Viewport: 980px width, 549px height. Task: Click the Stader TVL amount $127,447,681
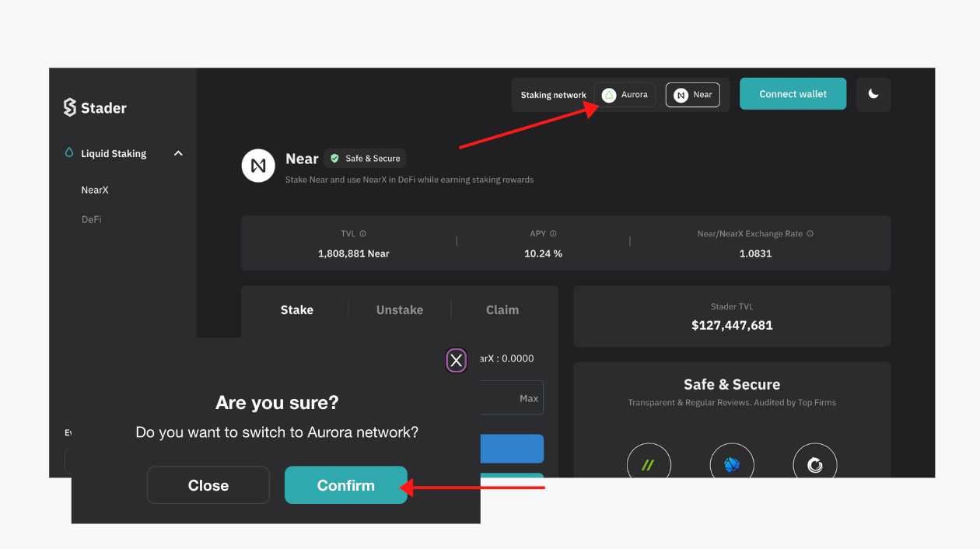[732, 325]
